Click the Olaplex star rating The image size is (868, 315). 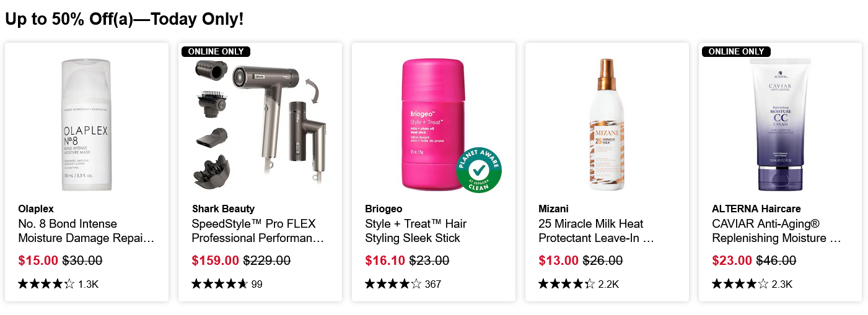coord(46,284)
